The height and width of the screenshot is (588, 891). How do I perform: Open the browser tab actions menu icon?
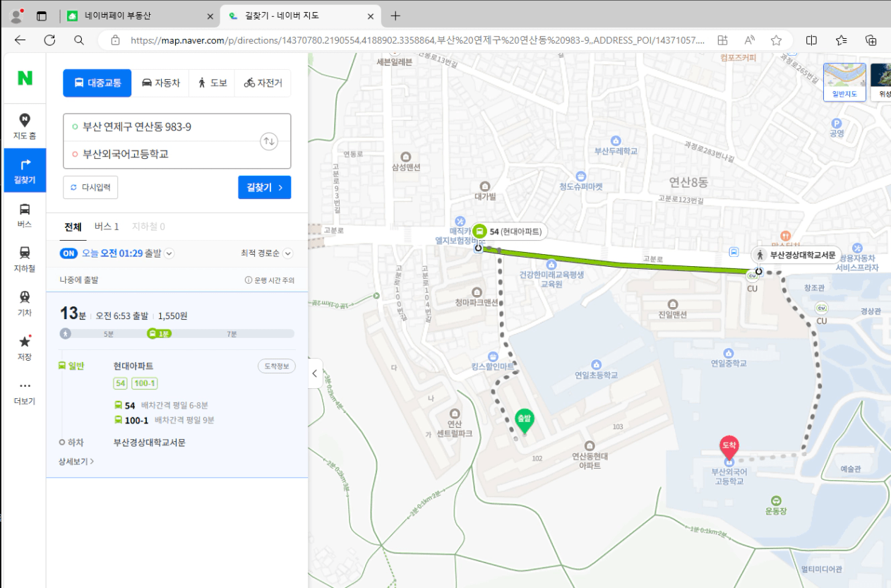pyautogui.click(x=42, y=16)
